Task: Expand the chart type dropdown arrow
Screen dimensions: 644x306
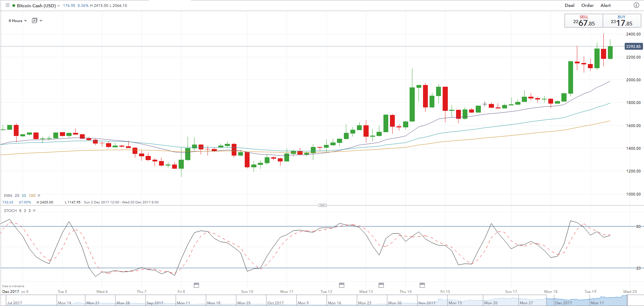Action: point(41,21)
